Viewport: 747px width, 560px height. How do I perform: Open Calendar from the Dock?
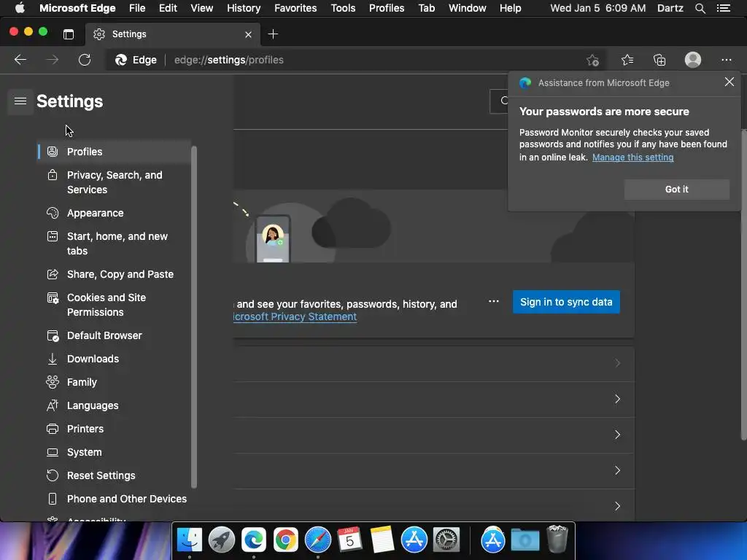[x=349, y=540]
